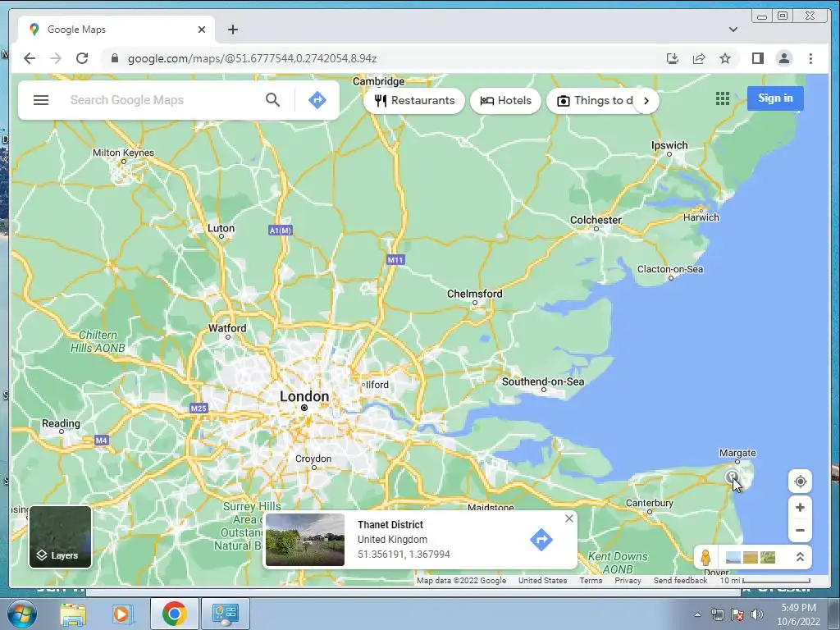Open the Chrome profile menu
Screen dimensions: 840x630
tap(783, 58)
